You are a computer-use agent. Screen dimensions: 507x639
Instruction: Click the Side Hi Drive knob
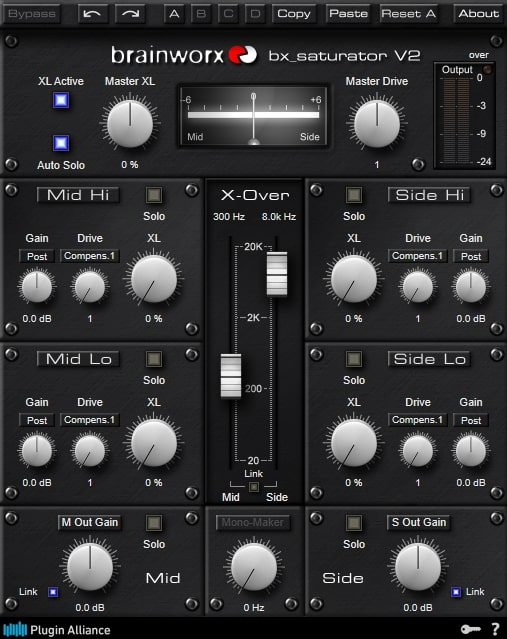pos(418,287)
